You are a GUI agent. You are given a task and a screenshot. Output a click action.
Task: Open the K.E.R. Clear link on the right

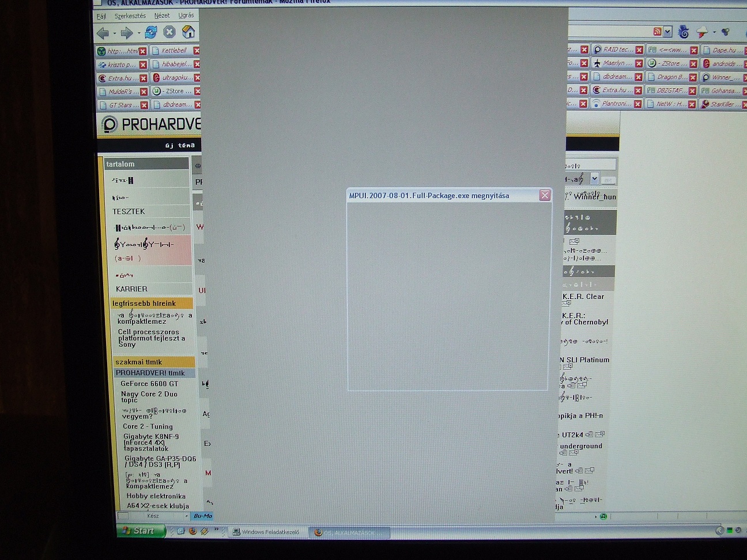pyautogui.click(x=583, y=297)
